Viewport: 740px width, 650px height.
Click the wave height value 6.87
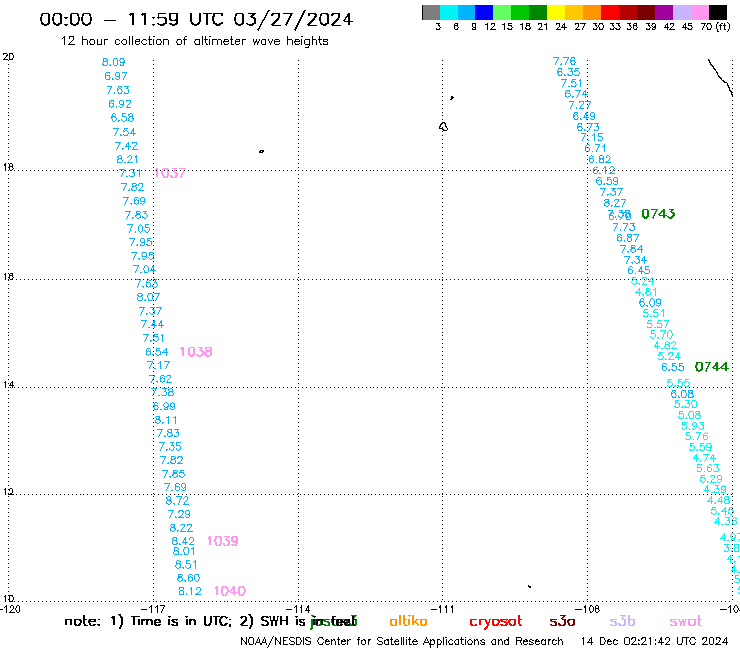pos(628,238)
